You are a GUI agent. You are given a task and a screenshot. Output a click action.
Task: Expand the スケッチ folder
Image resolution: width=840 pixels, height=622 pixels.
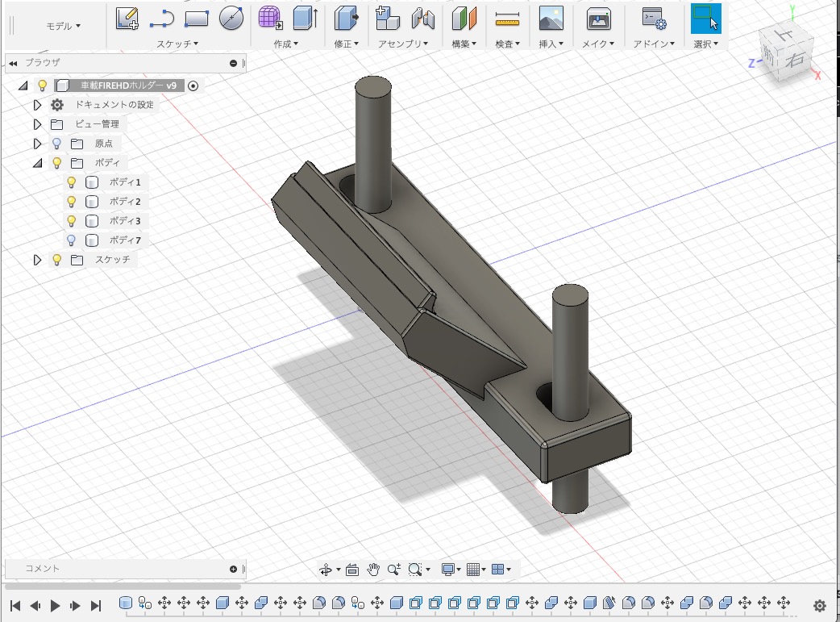37,260
